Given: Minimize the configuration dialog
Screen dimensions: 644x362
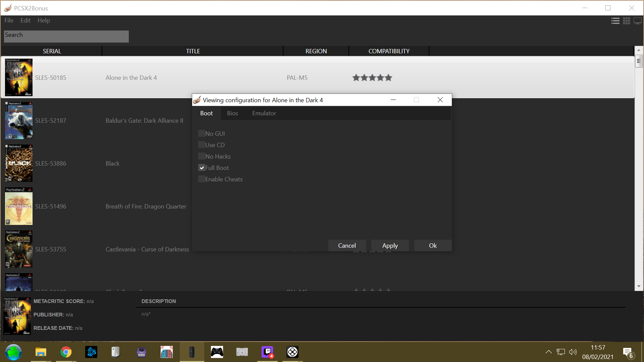Looking at the screenshot, I should click(x=393, y=100).
